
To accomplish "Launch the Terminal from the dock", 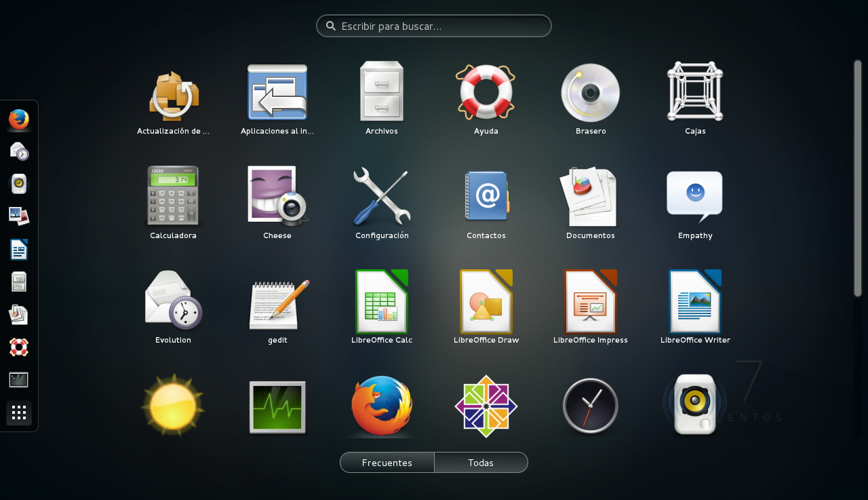I will coord(19,380).
